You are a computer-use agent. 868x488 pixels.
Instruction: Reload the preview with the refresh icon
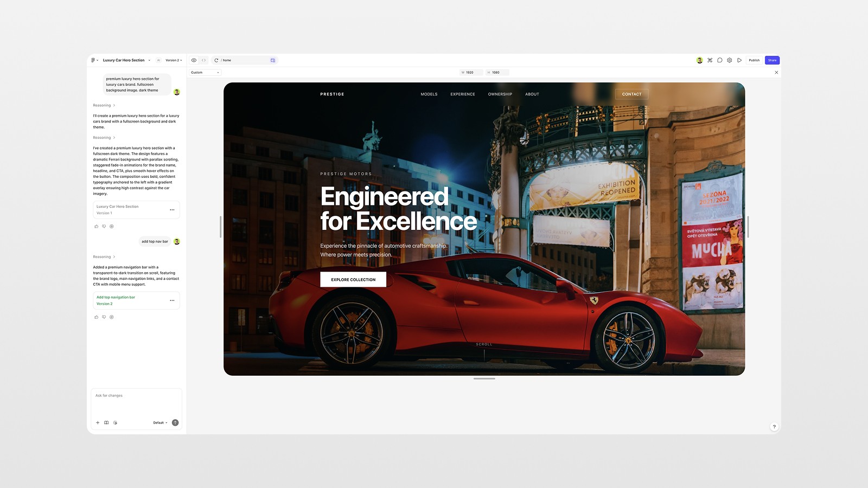[x=216, y=60]
